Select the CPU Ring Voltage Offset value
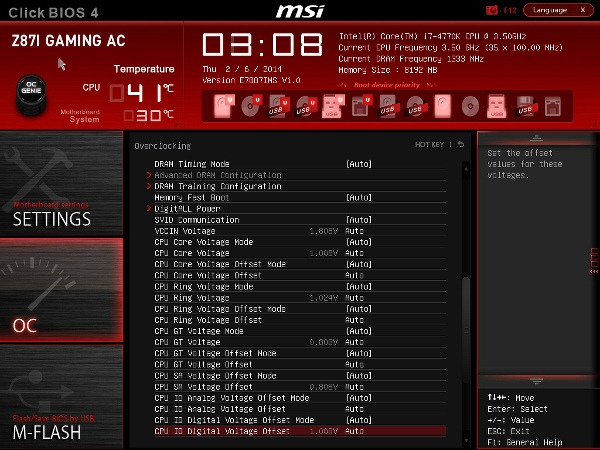600x450 pixels. click(x=354, y=320)
